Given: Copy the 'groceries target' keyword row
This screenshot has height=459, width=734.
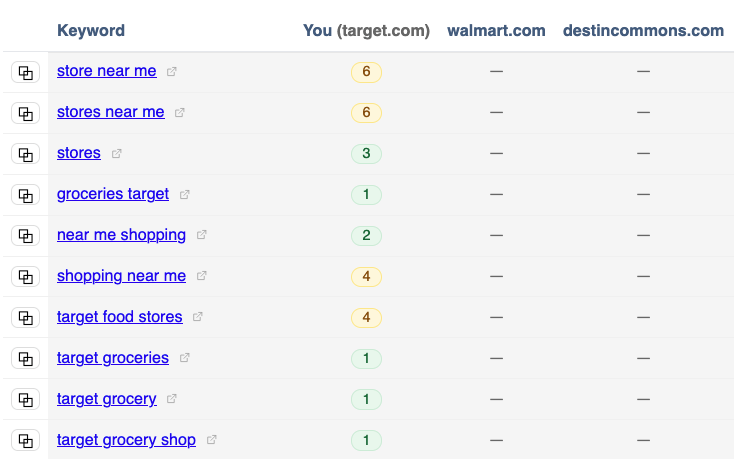Looking at the screenshot, I should tap(25, 195).
